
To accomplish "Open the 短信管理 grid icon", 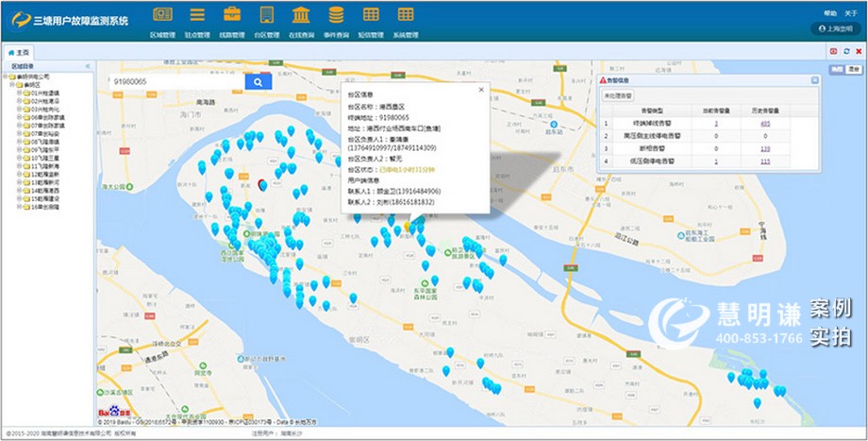I will coord(371,15).
